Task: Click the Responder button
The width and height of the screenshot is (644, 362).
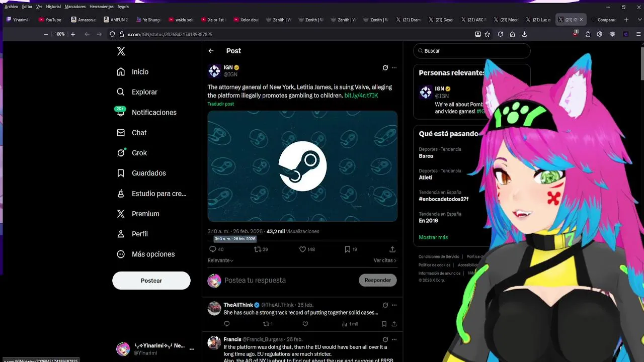Action: (378, 280)
